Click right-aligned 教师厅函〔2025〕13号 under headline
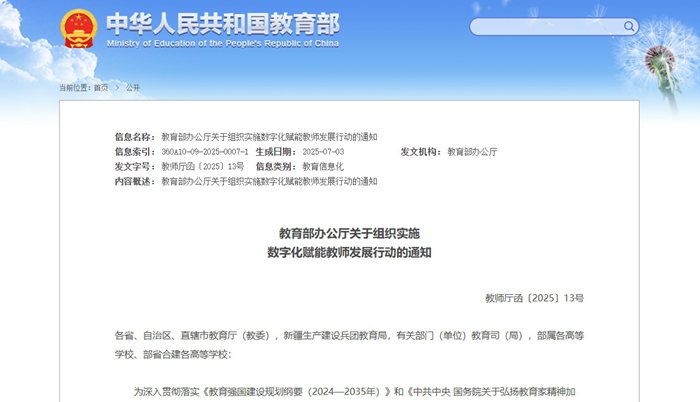 (x=534, y=298)
